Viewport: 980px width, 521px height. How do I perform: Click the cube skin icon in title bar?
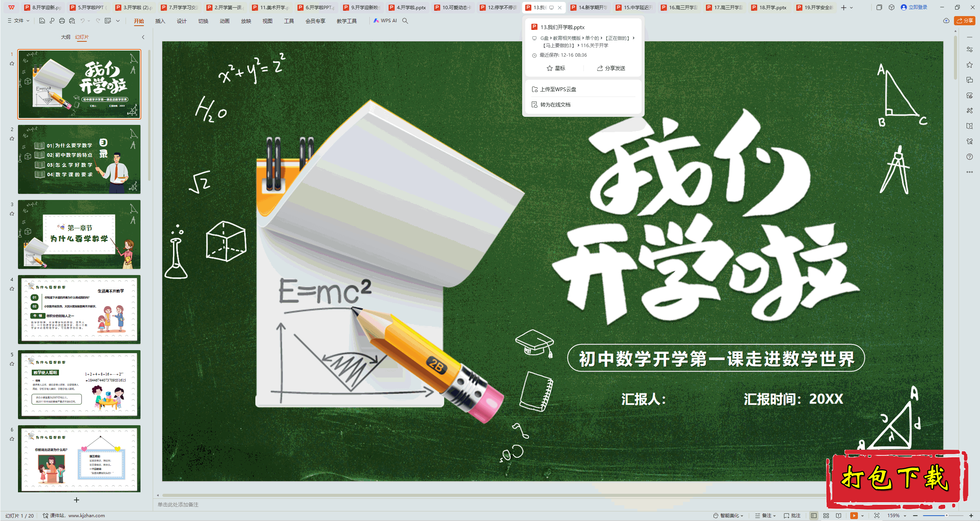[x=892, y=7]
